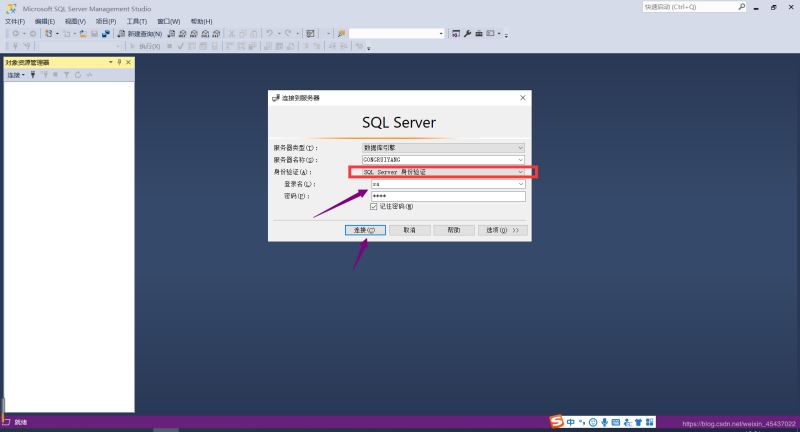Click the registered servers window icon
Screen dimensions: 800x432
point(456,34)
